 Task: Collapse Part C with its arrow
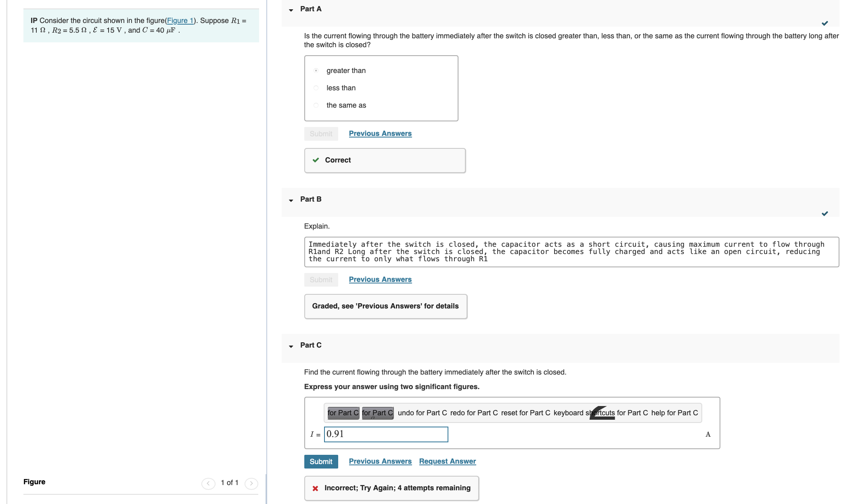coord(291,346)
